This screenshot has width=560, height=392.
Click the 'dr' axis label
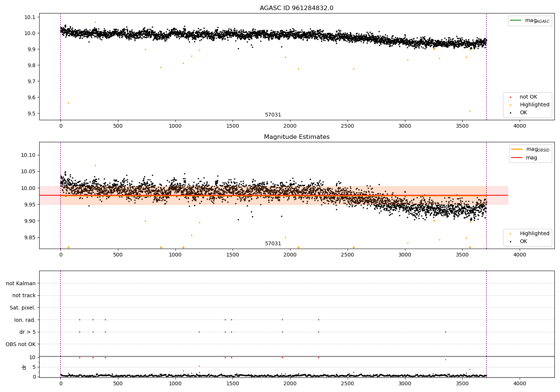click(x=24, y=367)
